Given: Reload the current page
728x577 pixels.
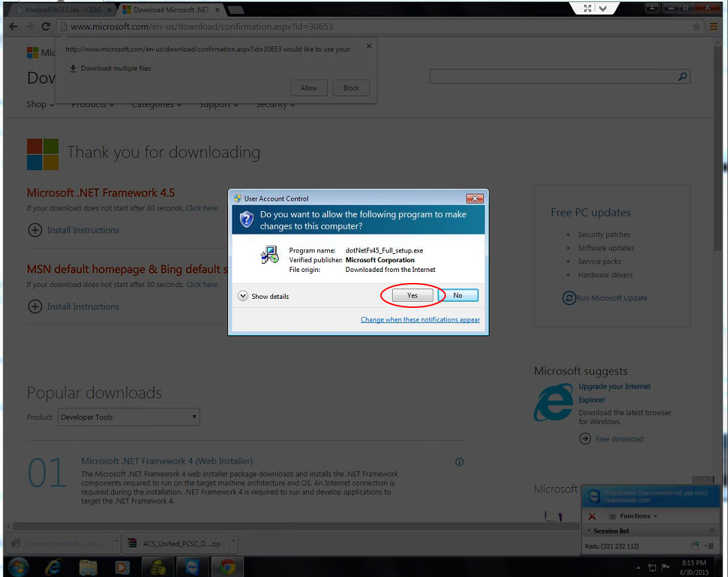Looking at the screenshot, I should pos(46,26).
